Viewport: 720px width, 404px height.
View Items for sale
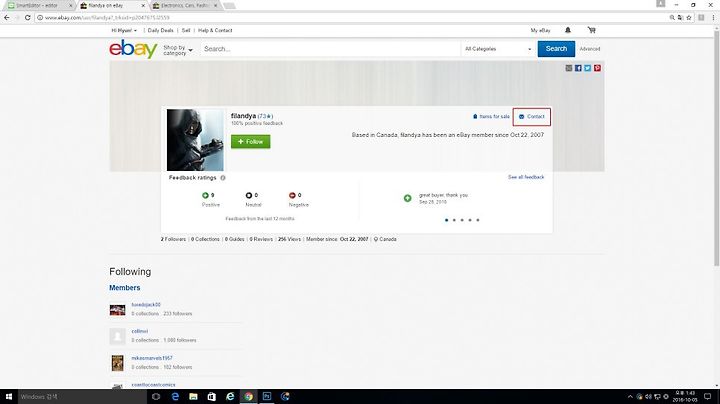(x=491, y=117)
